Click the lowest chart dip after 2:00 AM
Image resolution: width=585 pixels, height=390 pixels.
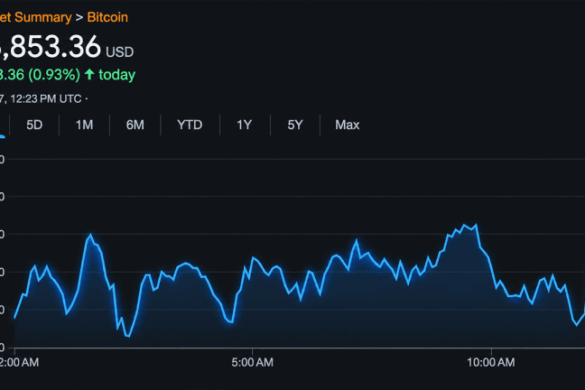128,336
